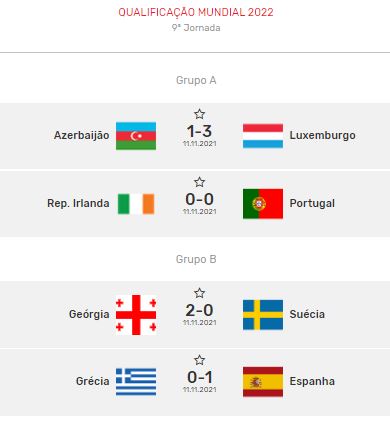Select the Portugal team name
Screen dimensions: 390x427
click(312, 203)
